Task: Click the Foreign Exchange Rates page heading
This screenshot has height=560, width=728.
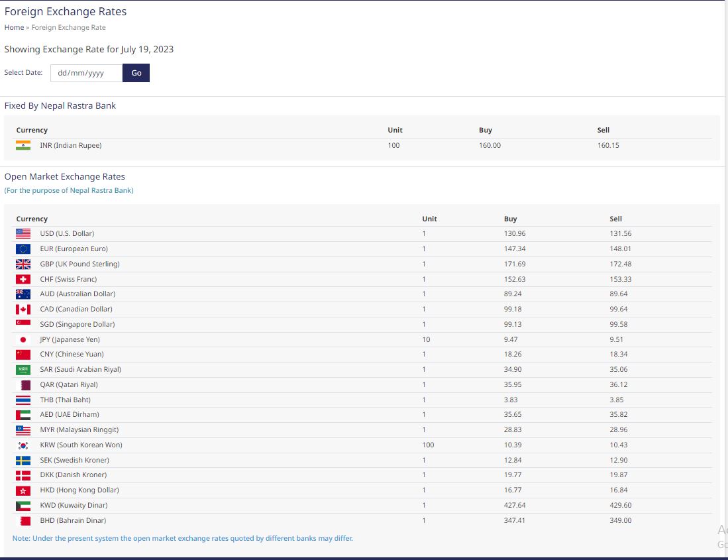Action: point(66,12)
